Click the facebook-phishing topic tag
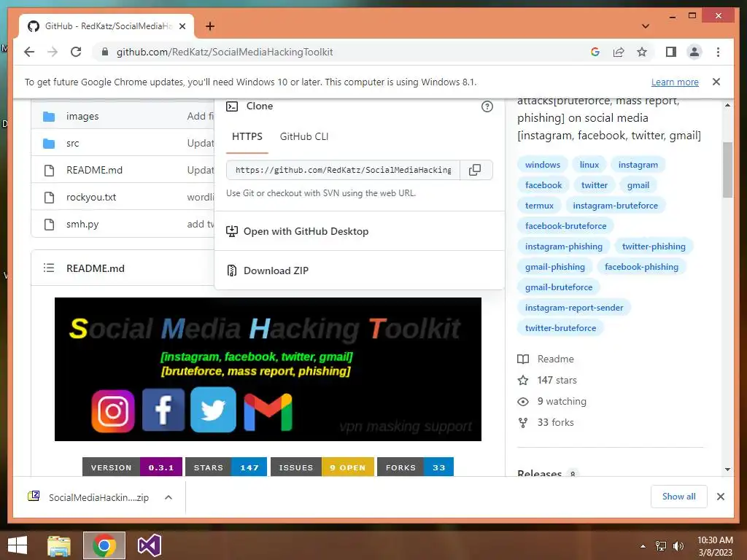 pos(641,267)
